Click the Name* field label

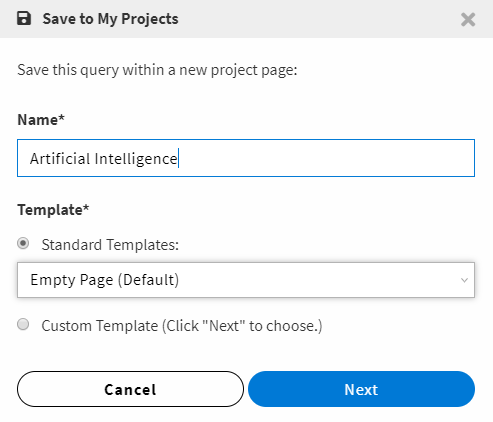(41, 120)
